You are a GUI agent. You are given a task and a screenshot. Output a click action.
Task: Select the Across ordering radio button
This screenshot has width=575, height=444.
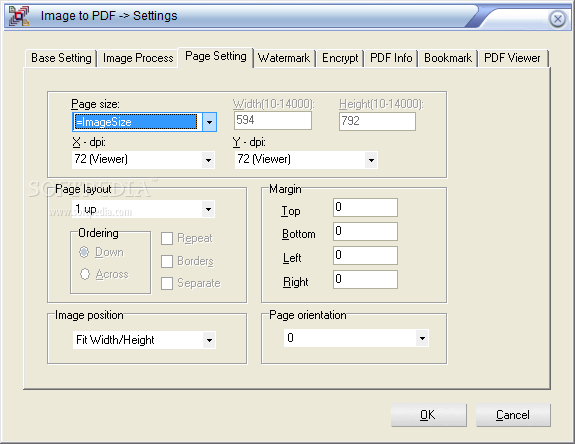click(x=85, y=274)
